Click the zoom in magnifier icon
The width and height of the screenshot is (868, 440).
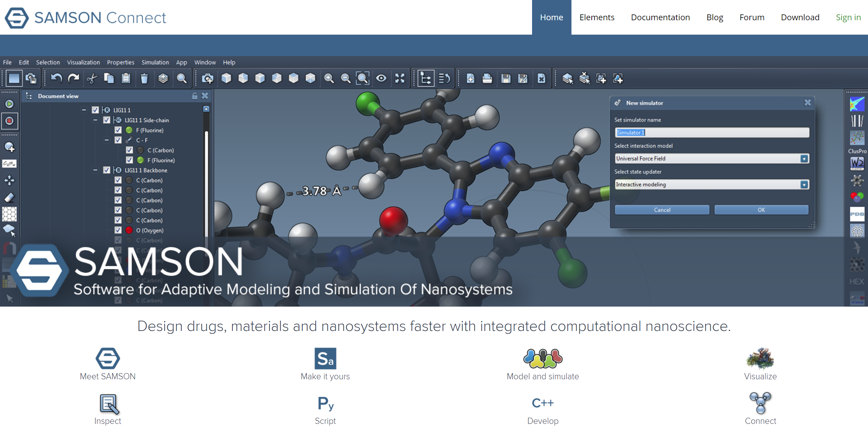pyautogui.click(x=329, y=79)
